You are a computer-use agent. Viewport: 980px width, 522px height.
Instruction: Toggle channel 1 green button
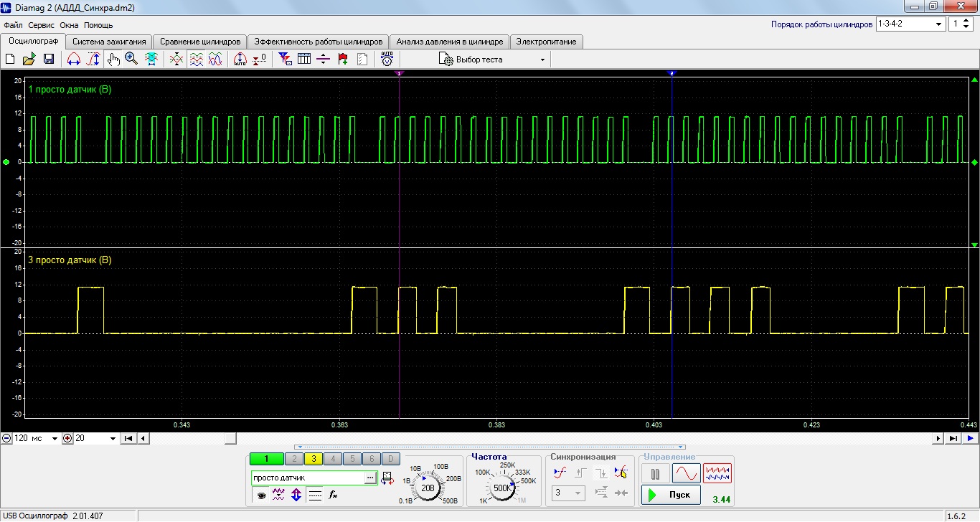[x=266, y=459]
